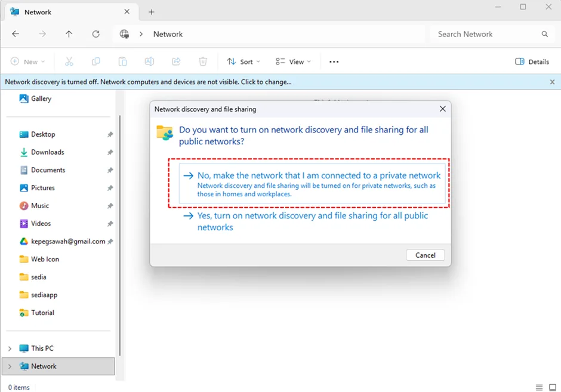Toggle the Details pane
The width and height of the screenshot is (561, 392).
[x=531, y=61]
